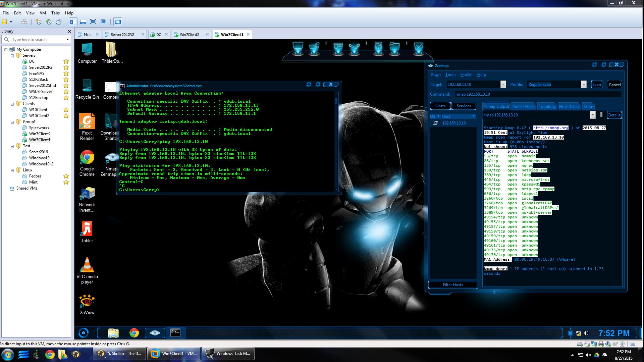Open Network Inventory desktop icon
644x362 pixels.
[87, 200]
